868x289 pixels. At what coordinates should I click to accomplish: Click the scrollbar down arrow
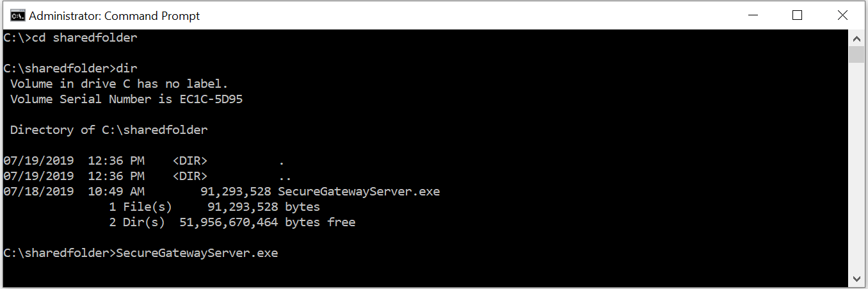[x=856, y=277]
